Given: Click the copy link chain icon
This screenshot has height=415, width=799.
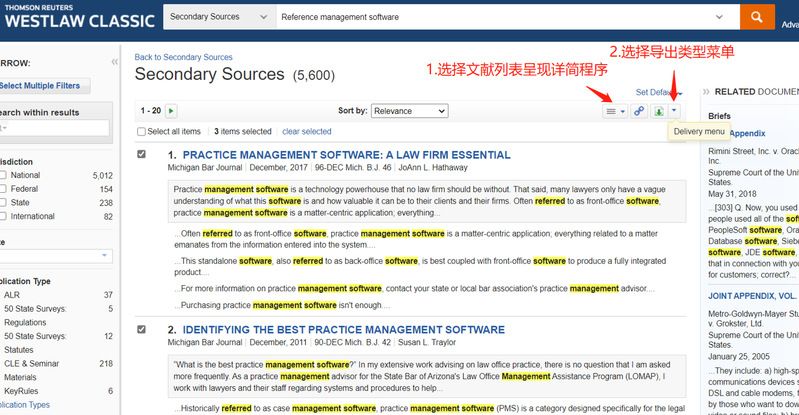Looking at the screenshot, I should tap(639, 111).
